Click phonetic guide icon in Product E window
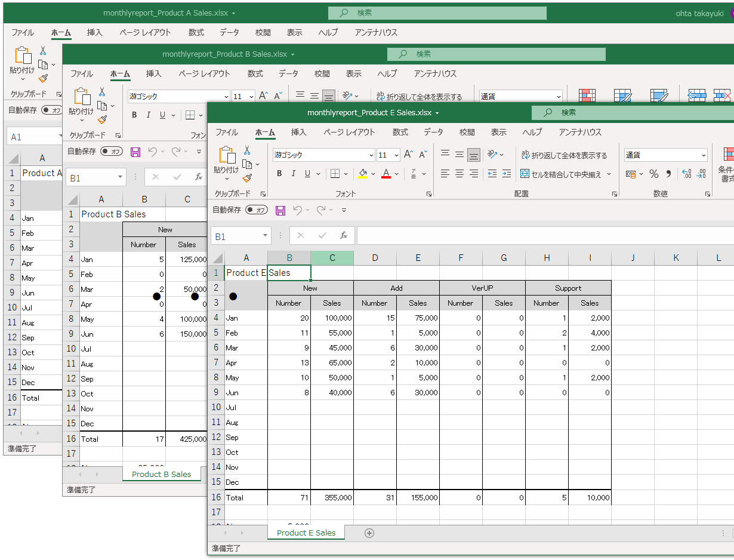Viewport: 734px width, 560px height. tap(414, 174)
